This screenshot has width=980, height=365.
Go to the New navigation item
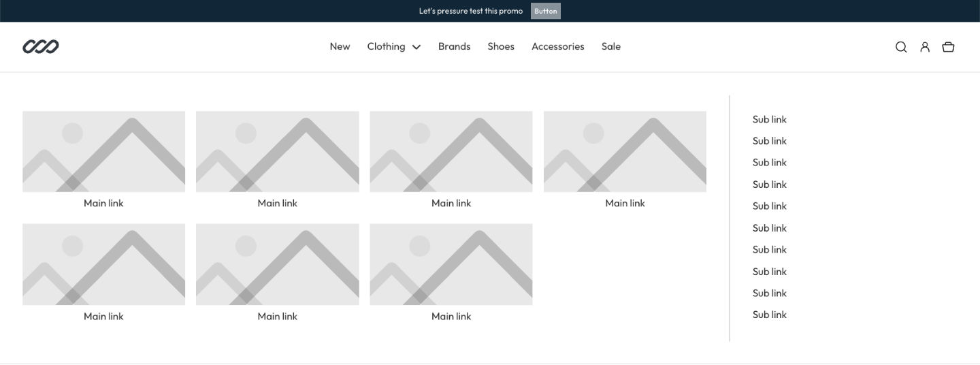point(340,46)
